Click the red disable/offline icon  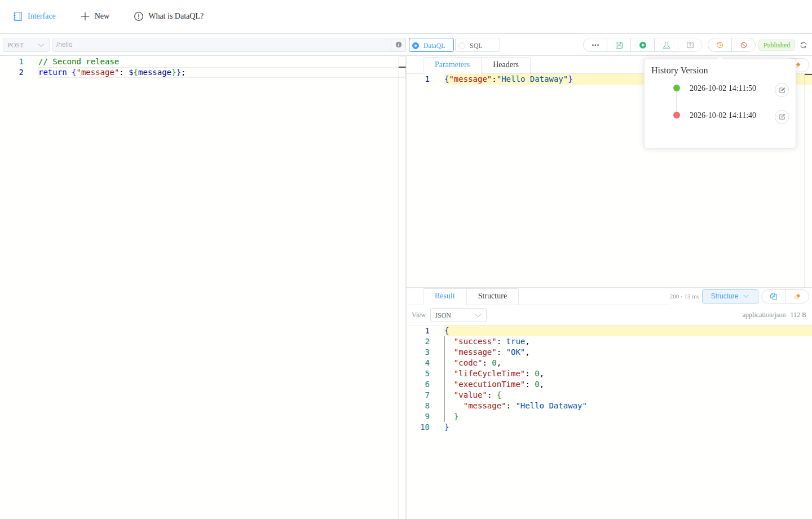coord(743,45)
